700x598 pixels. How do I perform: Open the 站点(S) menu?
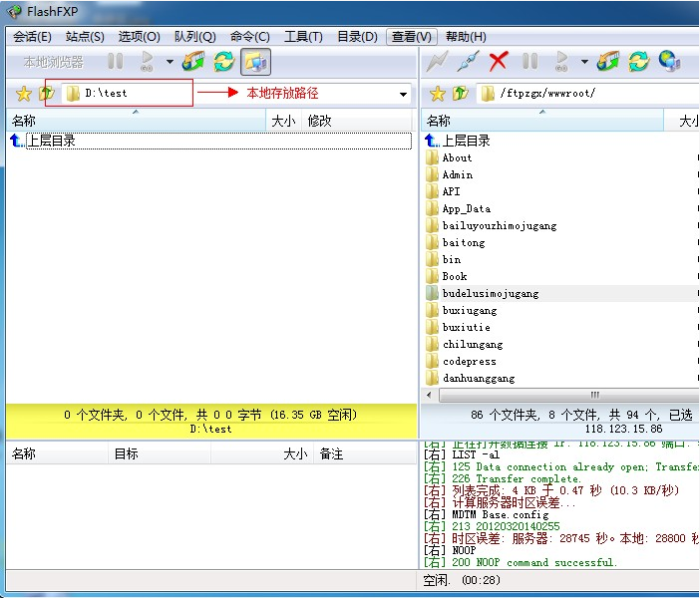[x=85, y=37]
